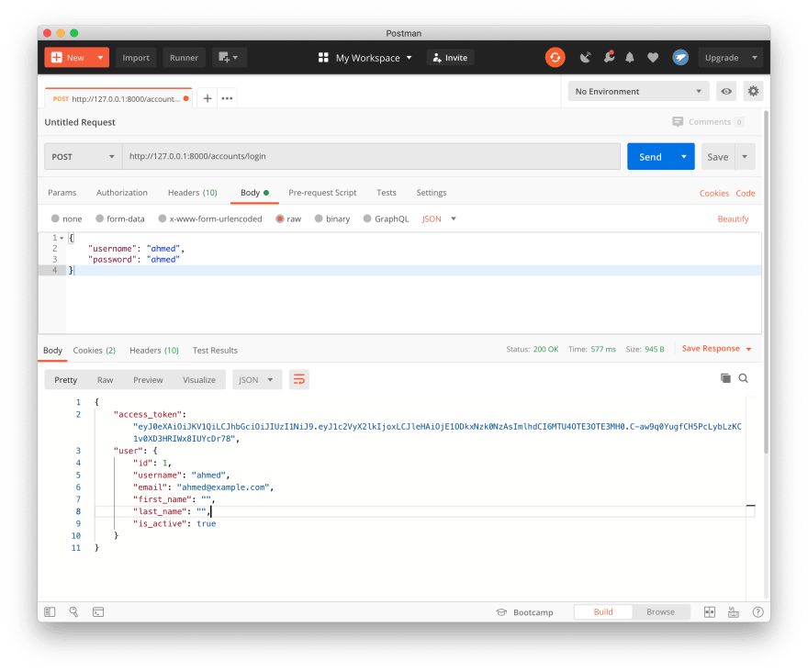Image resolution: width=808 pixels, height=672 pixels.
Task: Change the POST method dropdown
Action: (83, 156)
